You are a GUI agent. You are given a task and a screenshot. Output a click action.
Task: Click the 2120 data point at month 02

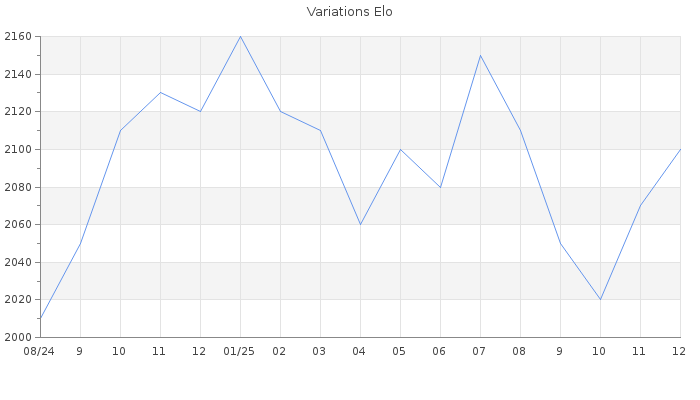280,111
